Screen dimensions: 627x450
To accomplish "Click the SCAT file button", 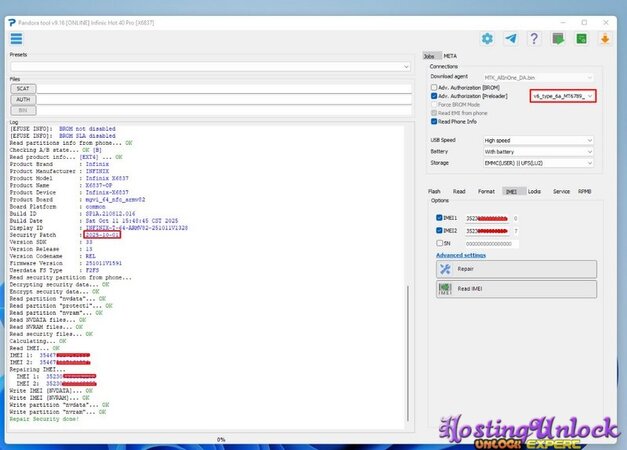I will coord(22,88).
